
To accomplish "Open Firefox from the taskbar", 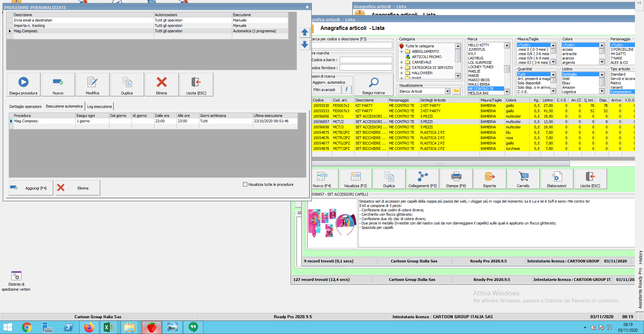I will (x=89, y=327).
